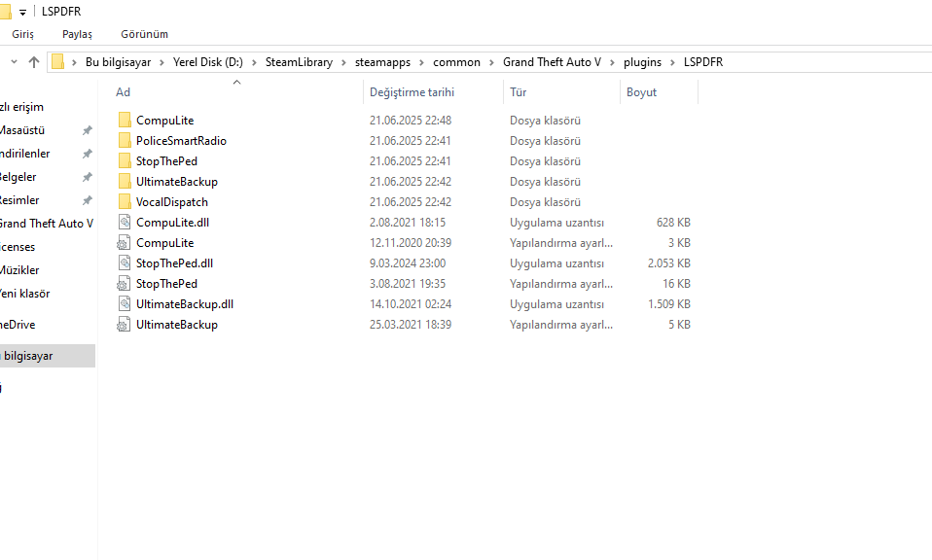Click the CompuLite.dll file icon

tap(125, 222)
